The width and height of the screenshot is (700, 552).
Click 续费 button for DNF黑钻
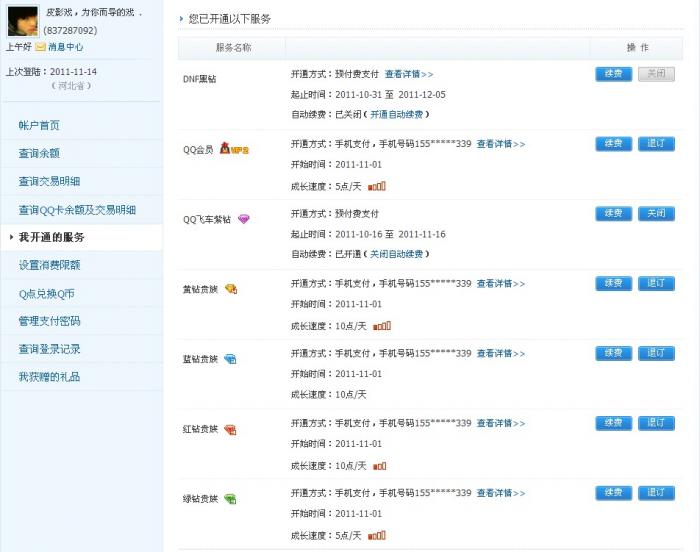(613, 74)
